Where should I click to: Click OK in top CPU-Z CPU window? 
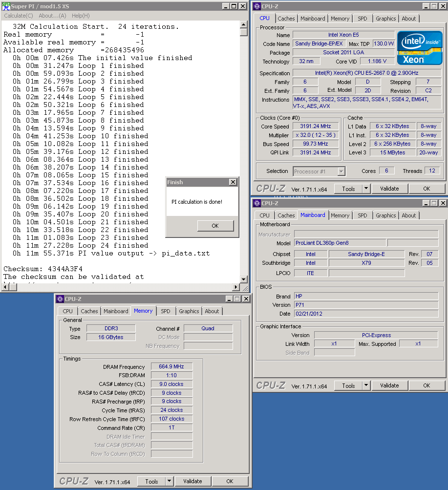click(x=427, y=189)
